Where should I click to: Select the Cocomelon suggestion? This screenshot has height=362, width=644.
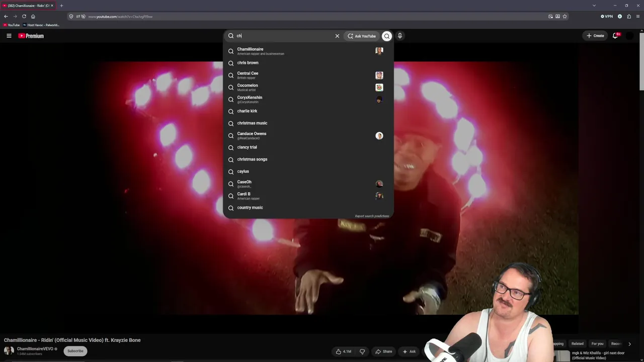(x=308, y=87)
